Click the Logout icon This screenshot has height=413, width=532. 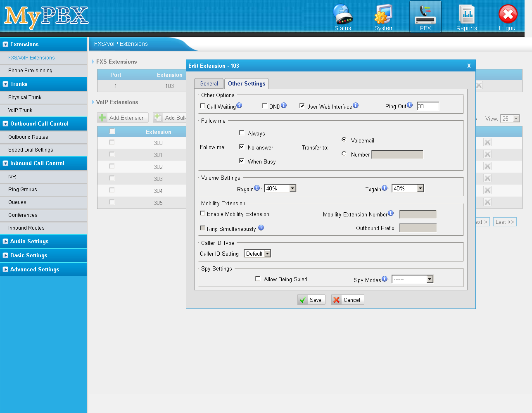tap(508, 17)
